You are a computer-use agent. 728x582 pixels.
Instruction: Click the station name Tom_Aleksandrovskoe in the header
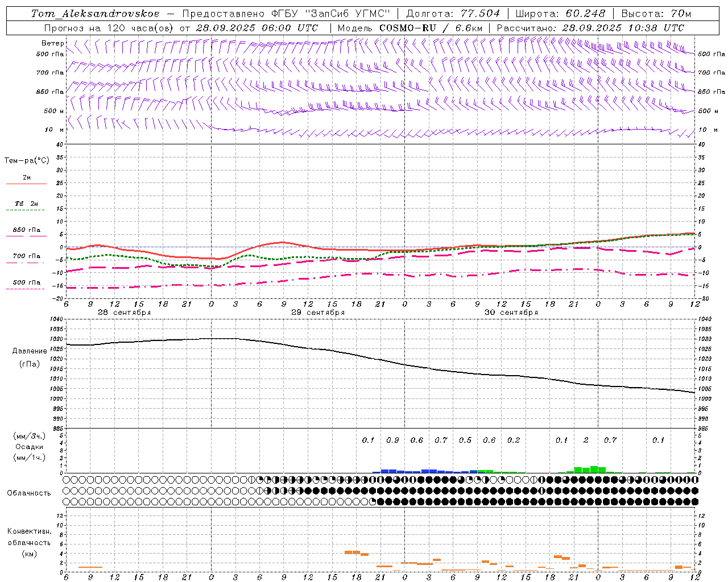pyautogui.click(x=96, y=14)
